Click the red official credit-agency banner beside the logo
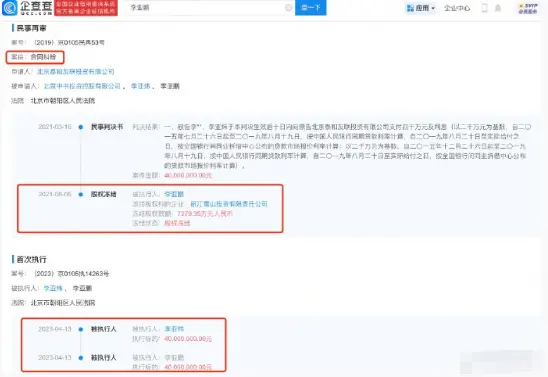Image resolution: width=548 pixels, height=377 pixels. pyautogui.click(x=86, y=8)
